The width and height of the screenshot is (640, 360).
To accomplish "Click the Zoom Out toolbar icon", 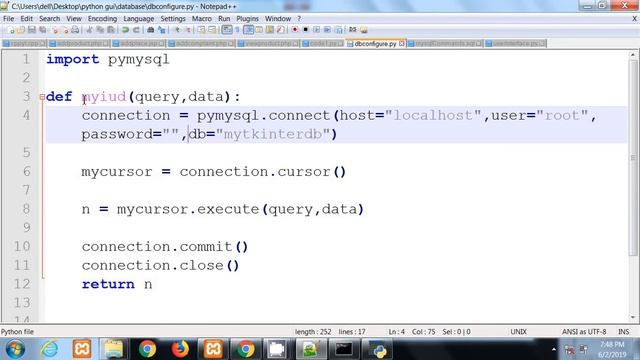I will 189,30.
